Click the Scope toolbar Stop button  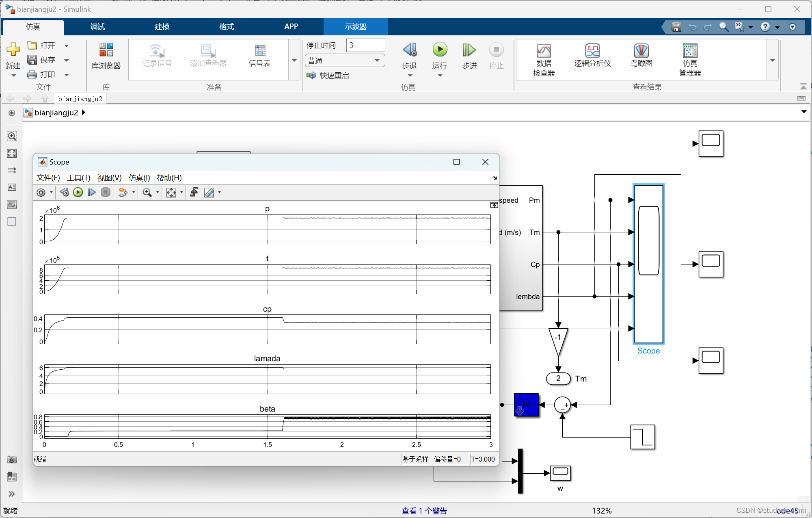(x=106, y=192)
